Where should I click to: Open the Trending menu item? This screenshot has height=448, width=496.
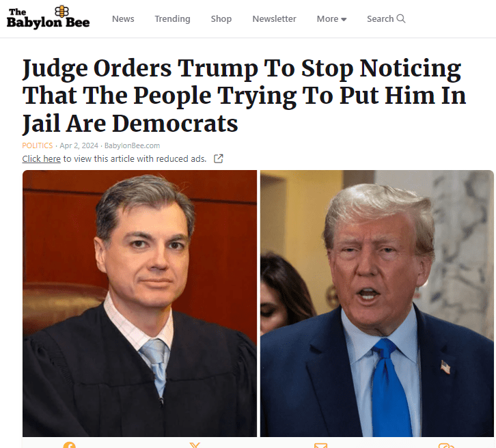pos(172,19)
